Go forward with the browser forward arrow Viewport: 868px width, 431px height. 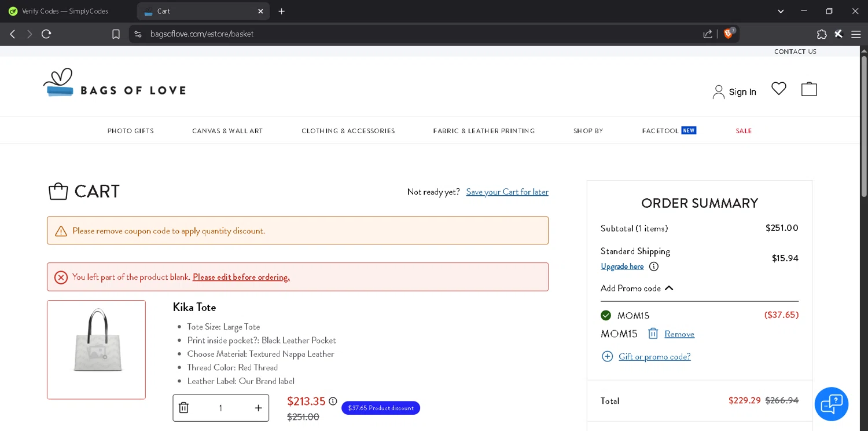click(29, 34)
